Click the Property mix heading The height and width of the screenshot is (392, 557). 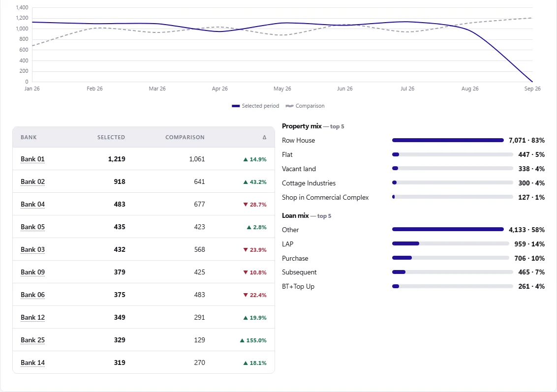(313, 126)
